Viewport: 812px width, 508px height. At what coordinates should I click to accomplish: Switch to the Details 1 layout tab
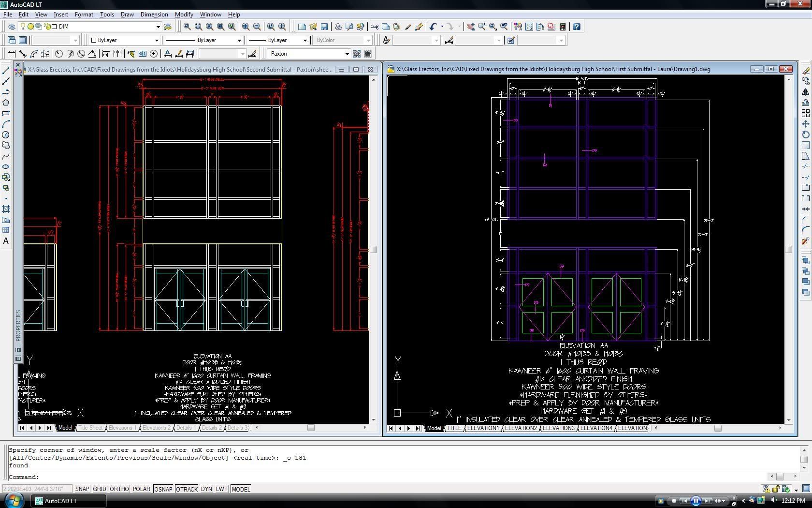tap(186, 428)
